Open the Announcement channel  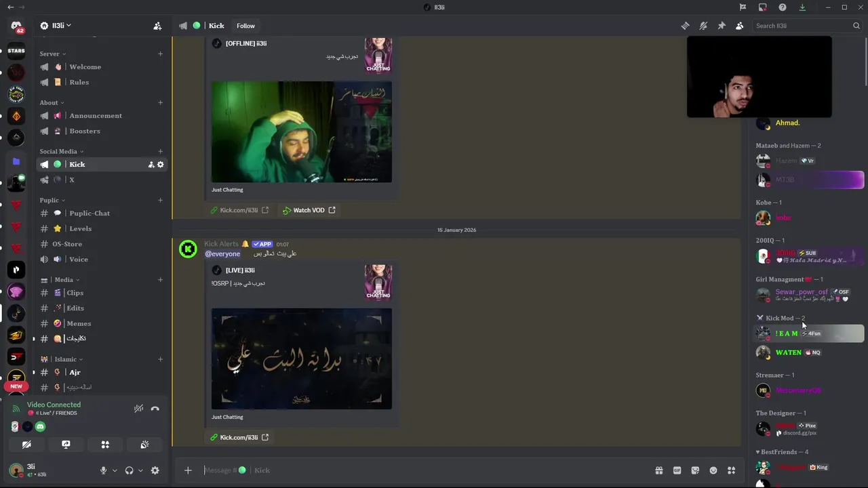pos(102,115)
